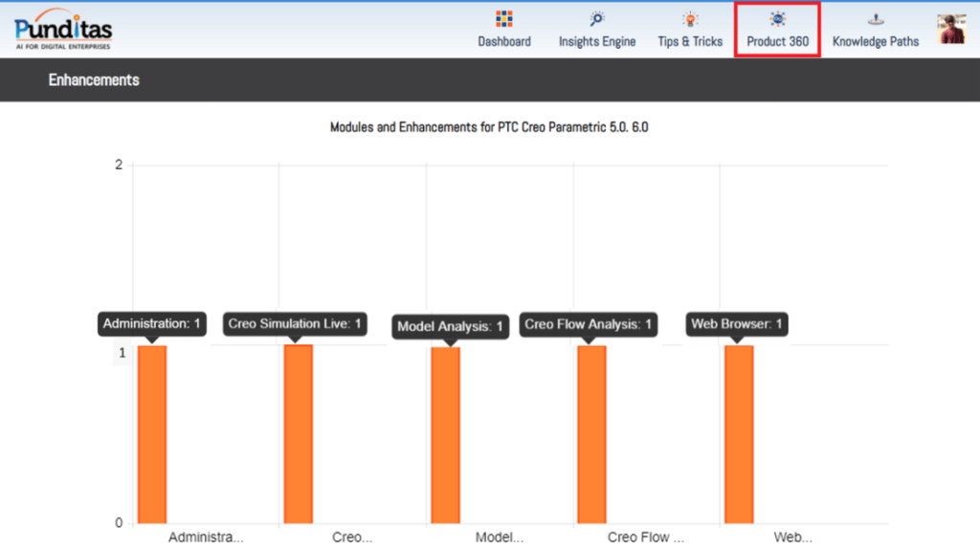Click the Knowledge Paths icon
980x549 pixels.
click(x=875, y=19)
